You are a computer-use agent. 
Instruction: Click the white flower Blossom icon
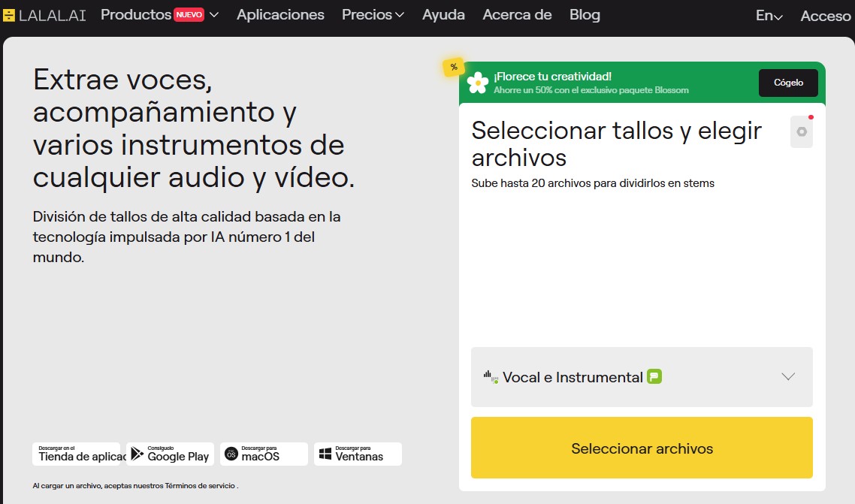pyautogui.click(x=478, y=83)
